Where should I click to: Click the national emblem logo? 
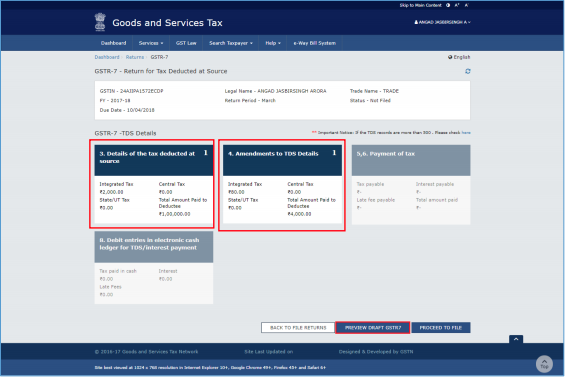click(x=100, y=22)
